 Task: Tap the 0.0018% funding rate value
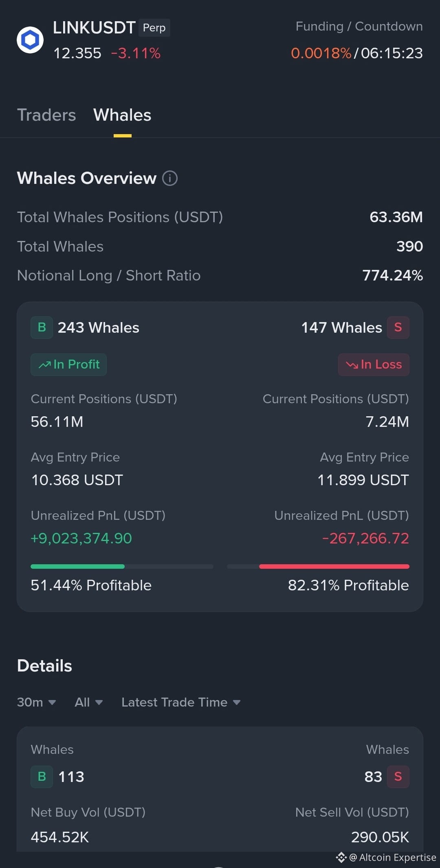[x=321, y=53]
